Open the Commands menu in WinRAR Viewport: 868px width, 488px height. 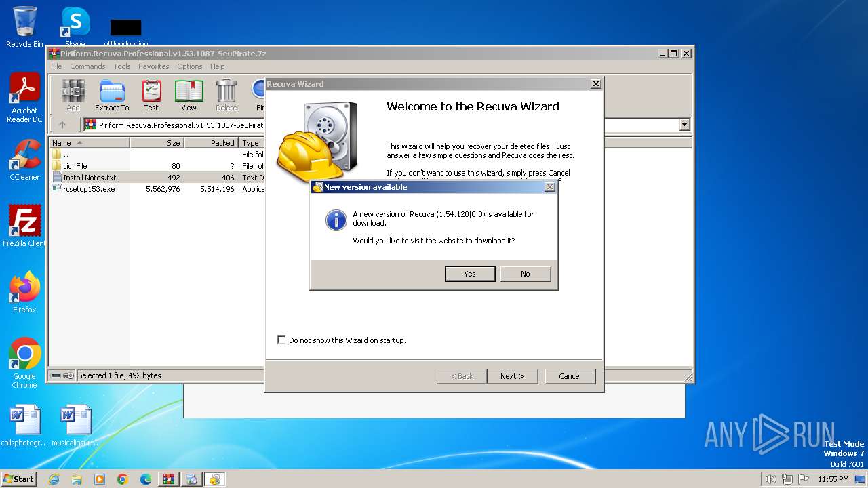[87, 66]
